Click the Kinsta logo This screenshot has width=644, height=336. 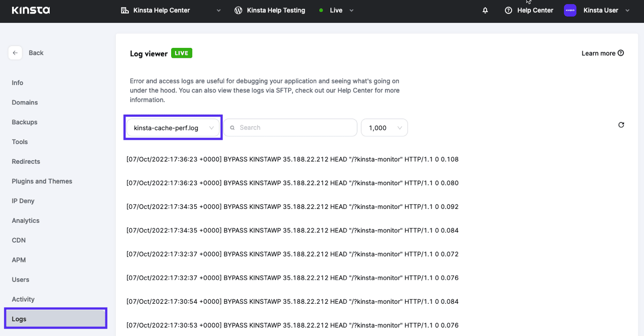(x=30, y=10)
